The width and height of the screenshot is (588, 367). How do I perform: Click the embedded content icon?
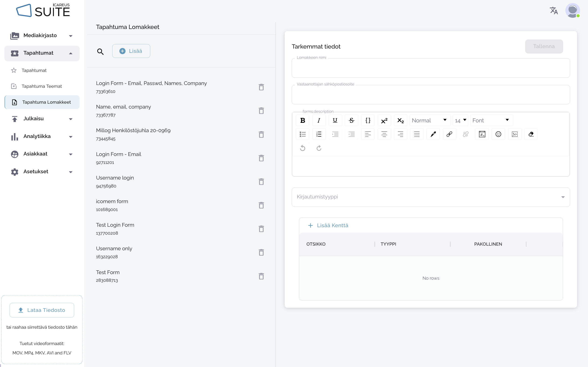pyautogui.click(x=482, y=134)
